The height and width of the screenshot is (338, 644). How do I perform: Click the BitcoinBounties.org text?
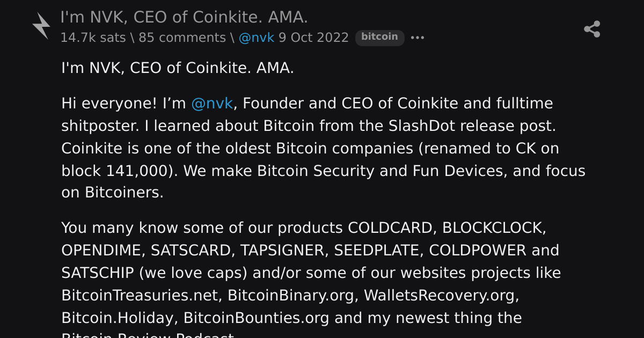pos(257,318)
